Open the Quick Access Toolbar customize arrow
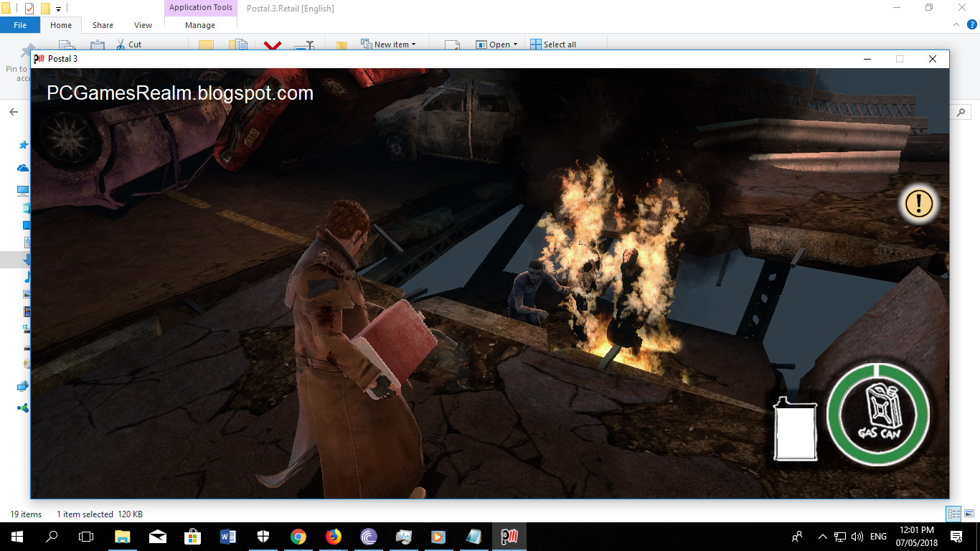 pos(58,9)
